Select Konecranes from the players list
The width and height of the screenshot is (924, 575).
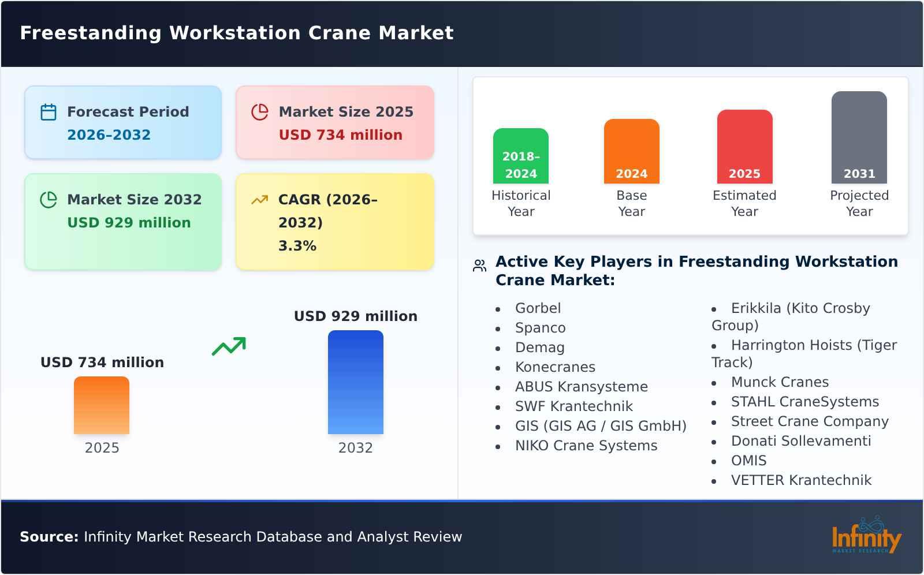555,367
